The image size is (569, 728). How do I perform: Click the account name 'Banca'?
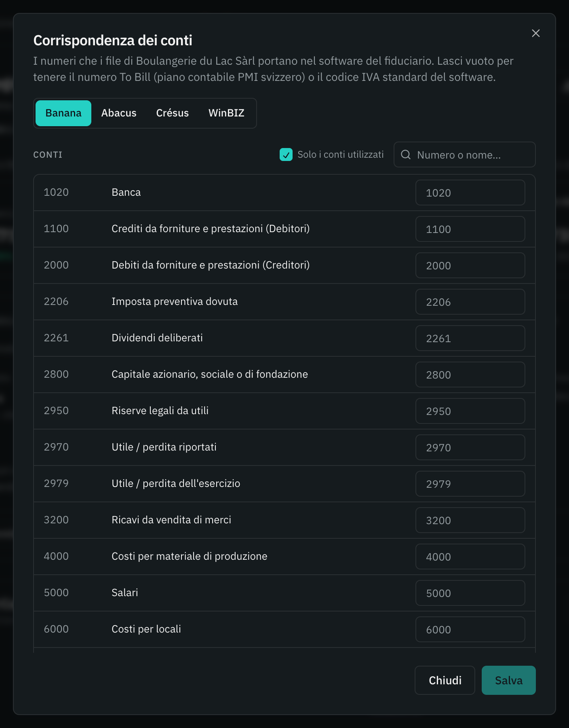pyautogui.click(x=126, y=192)
